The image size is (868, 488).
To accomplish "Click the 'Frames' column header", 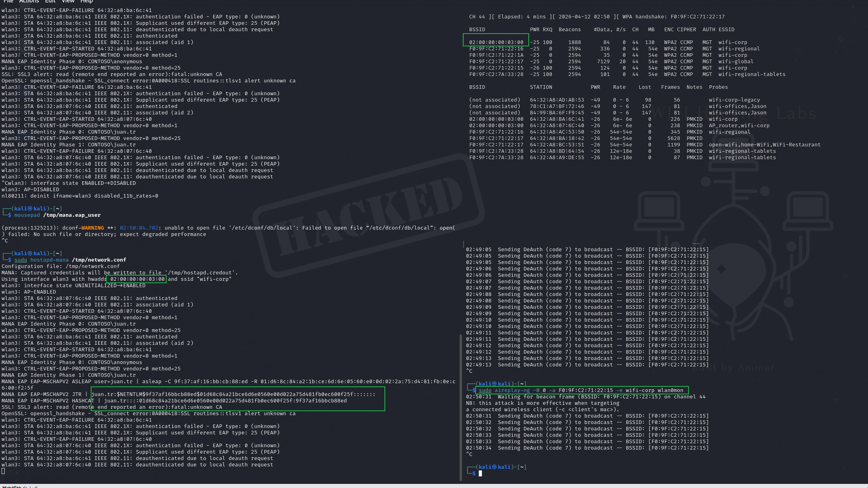I will tap(670, 87).
